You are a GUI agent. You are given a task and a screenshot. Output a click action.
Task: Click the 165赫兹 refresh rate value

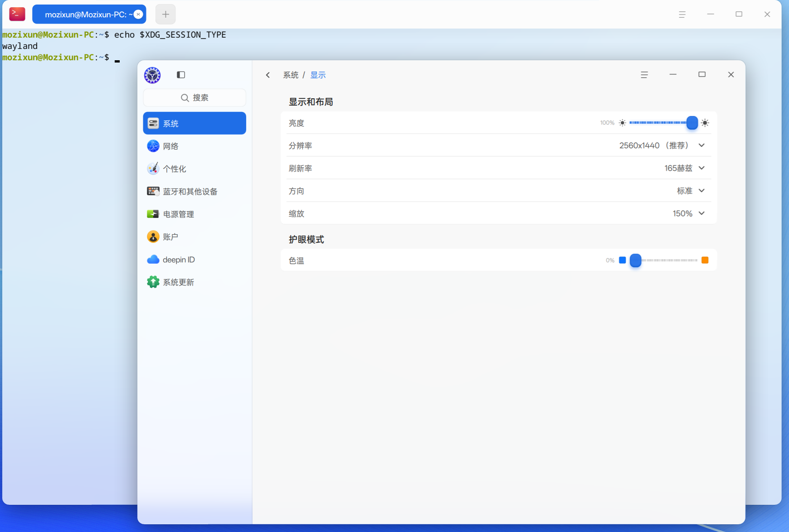tap(678, 168)
